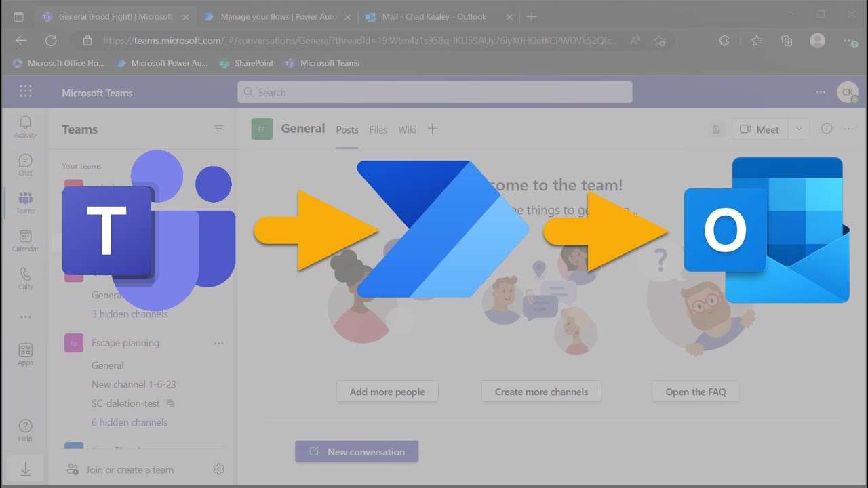Click the Teams search box
Viewport: 868px width, 488px height.
pyautogui.click(x=435, y=92)
